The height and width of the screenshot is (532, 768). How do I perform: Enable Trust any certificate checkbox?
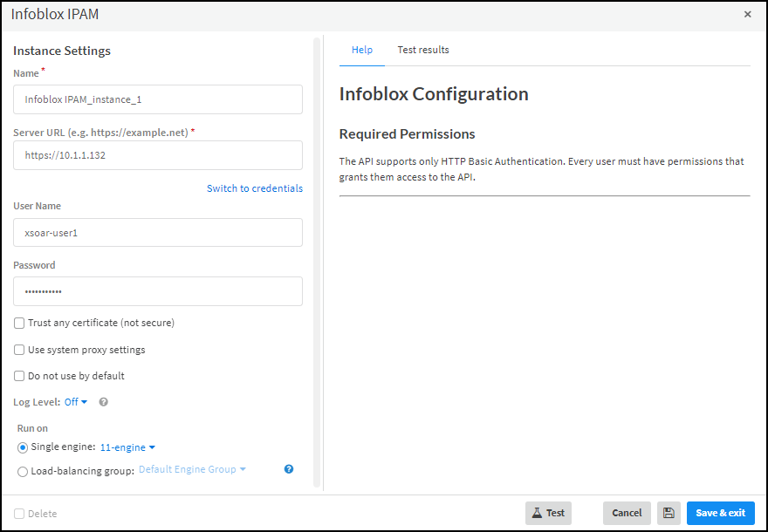(x=20, y=324)
